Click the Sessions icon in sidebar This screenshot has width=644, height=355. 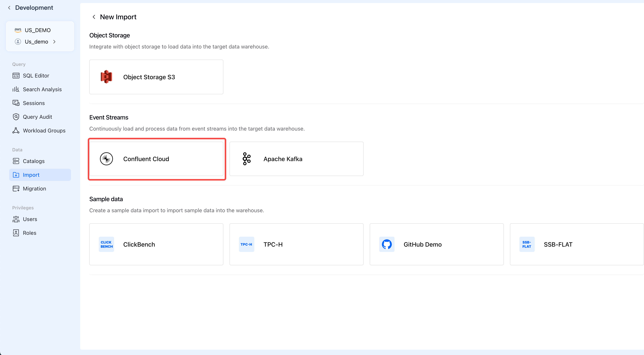pyautogui.click(x=16, y=103)
